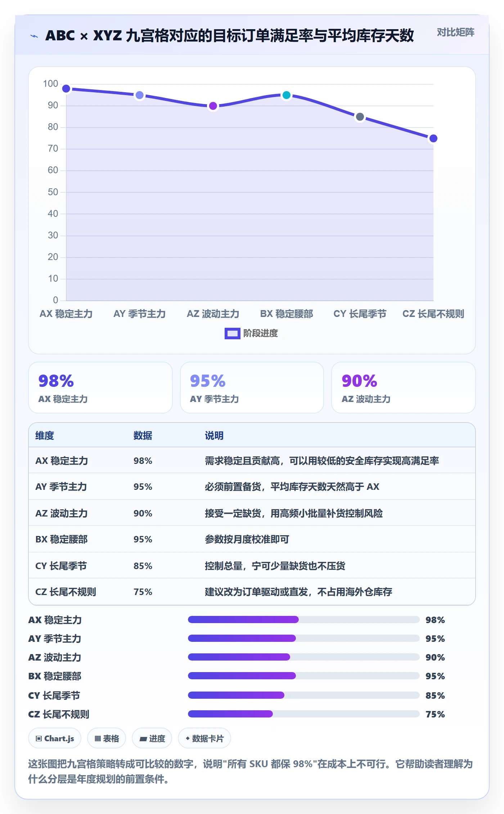The image size is (504, 814).
Task: Click the AX 稳定主力 98% progress bar
Action: coord(303,620)
